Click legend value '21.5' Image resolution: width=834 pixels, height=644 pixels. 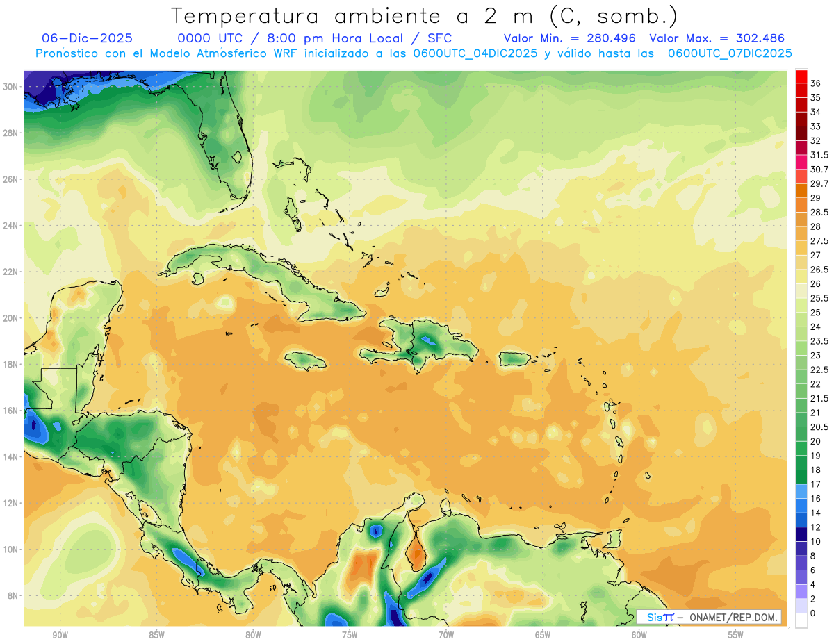[819, 399]
